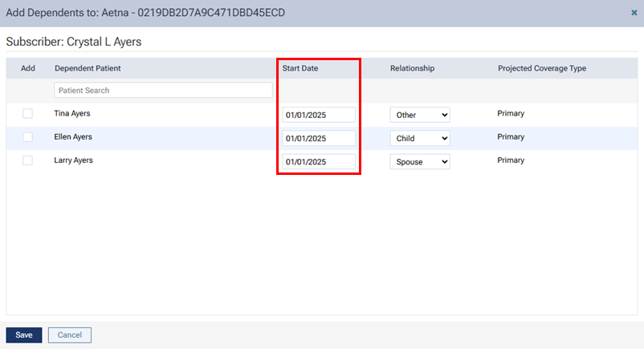Image resolution: width=644 pixels, height=349 pixels.
Task: Cancel adding dependents
Action: coord(70,335)
